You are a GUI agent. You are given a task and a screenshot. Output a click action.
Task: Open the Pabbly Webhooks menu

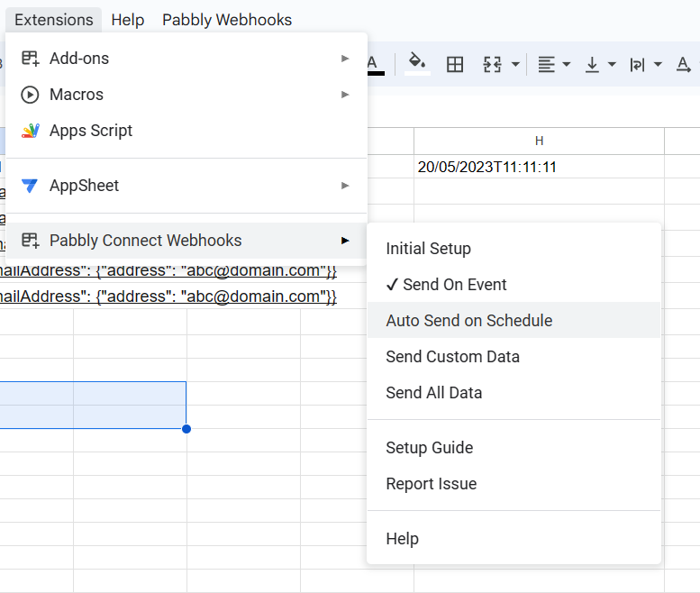pos(227,20)
